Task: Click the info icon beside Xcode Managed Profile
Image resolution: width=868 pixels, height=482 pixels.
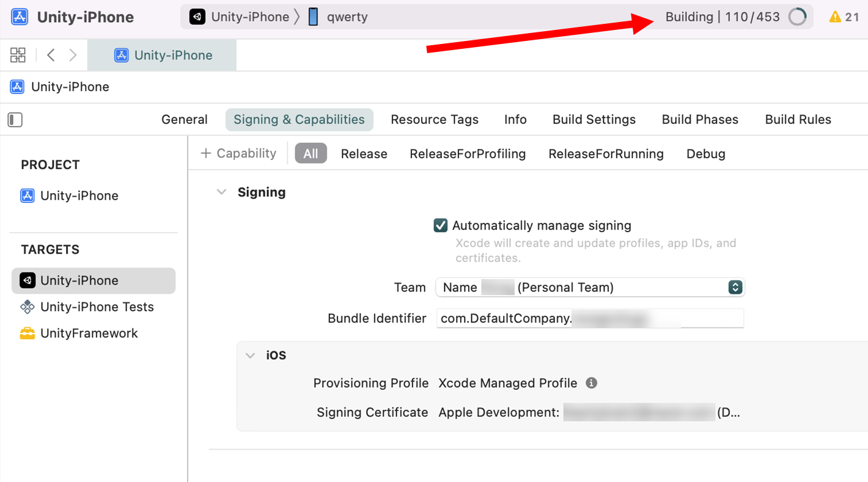Action: tap(591, 383)
